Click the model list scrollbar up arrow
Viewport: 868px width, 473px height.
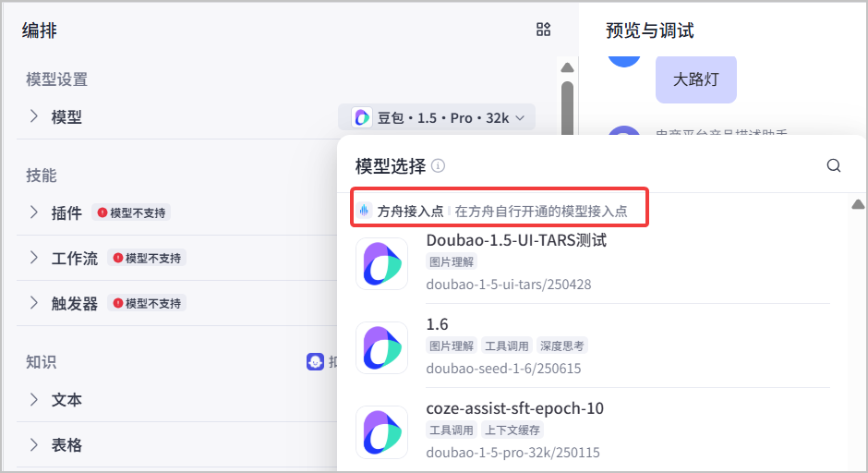coord(858,204)
